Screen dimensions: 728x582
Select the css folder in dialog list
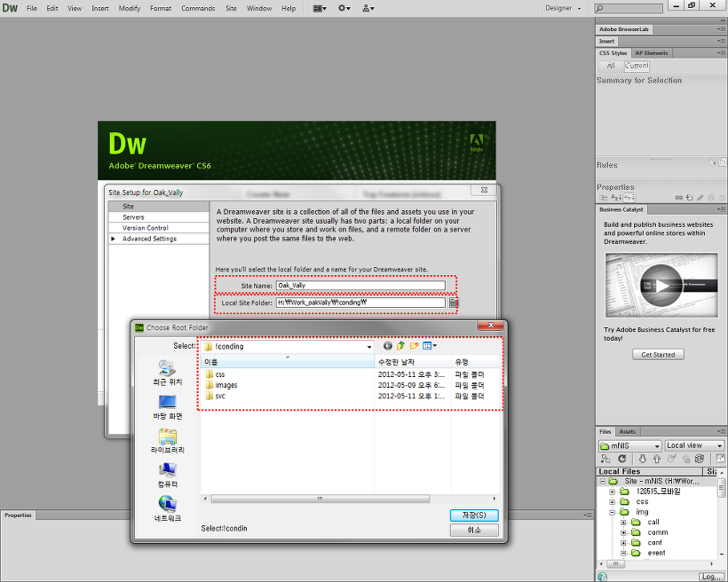tap(216, 374)
